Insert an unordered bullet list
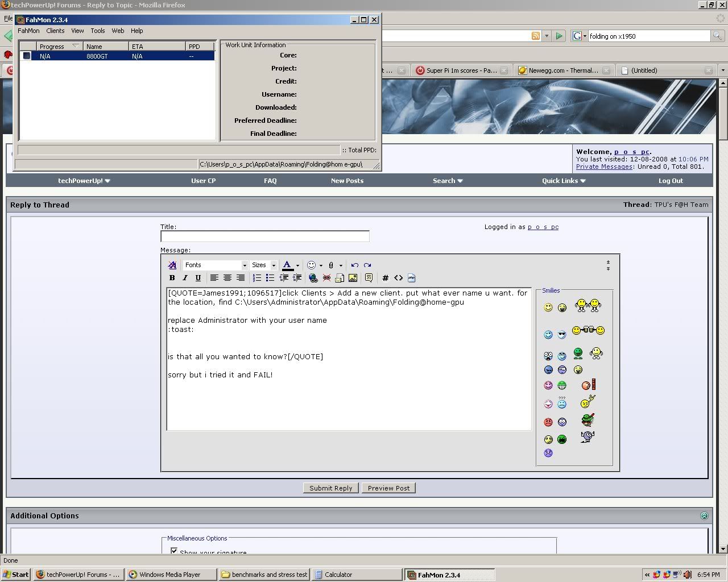 click(270, 278)
